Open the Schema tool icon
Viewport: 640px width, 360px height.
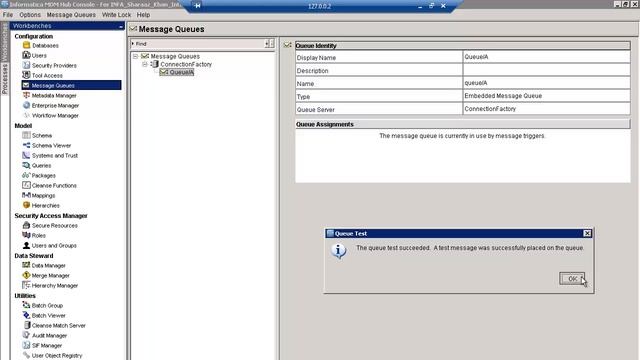coord(27,135)
